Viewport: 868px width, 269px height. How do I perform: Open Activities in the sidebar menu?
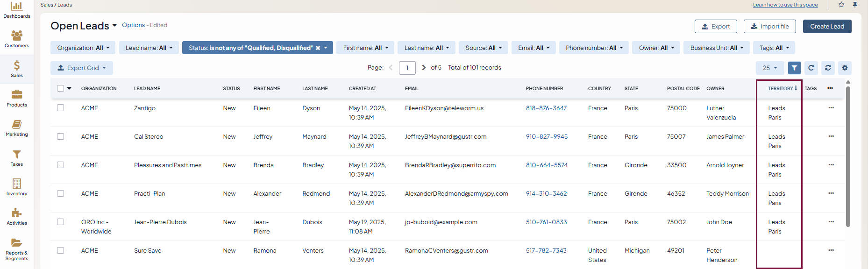17,216
